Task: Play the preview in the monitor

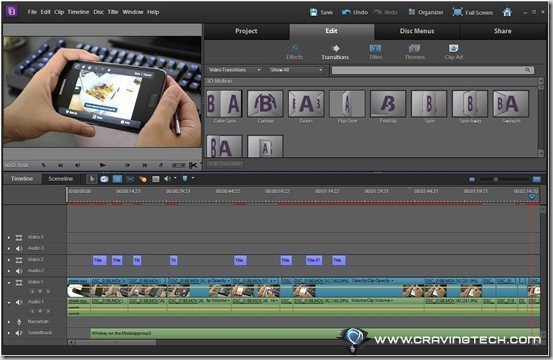Action: pos(103,165)
